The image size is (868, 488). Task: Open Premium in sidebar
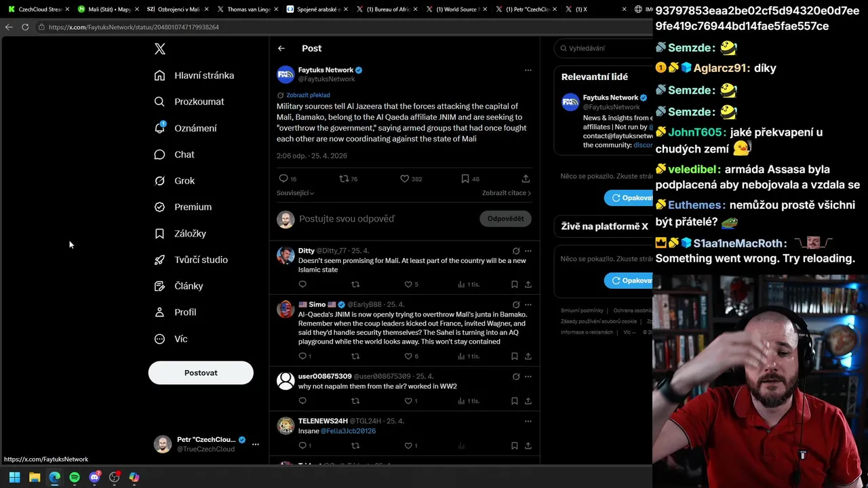183,207
